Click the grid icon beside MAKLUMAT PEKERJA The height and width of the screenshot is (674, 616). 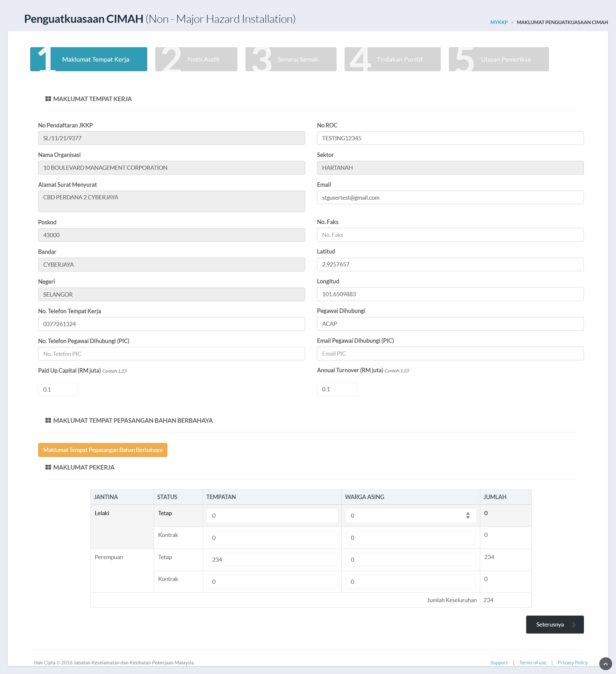[x=48, y=467]
